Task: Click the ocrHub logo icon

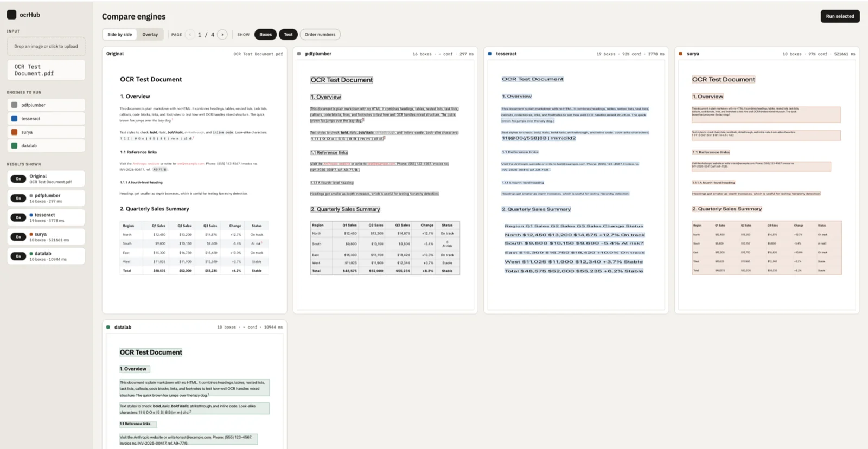Action: pyautogui.click(x=11, y=15)
